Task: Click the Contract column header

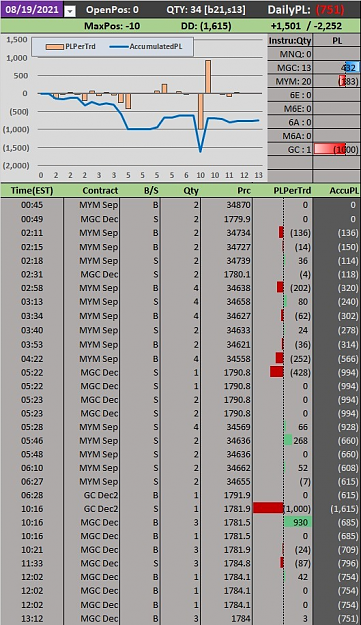Action: tap(100, 191)
